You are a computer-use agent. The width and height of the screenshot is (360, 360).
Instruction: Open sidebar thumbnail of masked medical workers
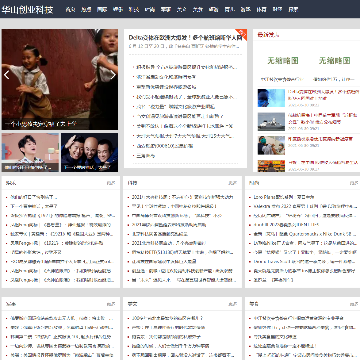coord(271,145)
